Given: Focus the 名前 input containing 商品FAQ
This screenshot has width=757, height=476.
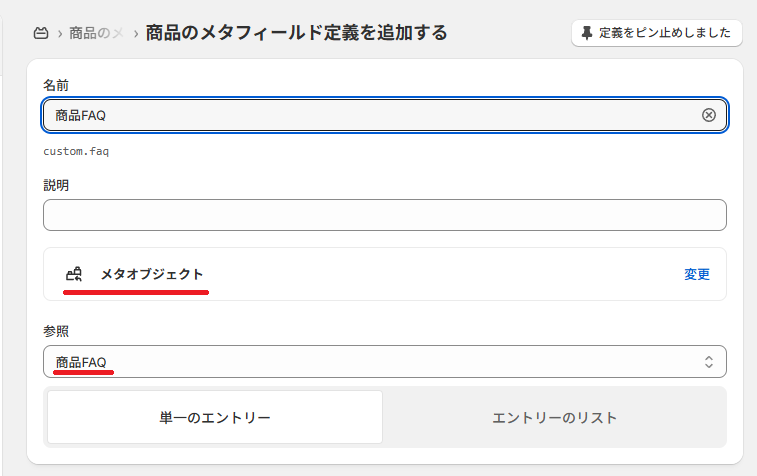Looking at the screenshot, I should click(x=385, y=115).
